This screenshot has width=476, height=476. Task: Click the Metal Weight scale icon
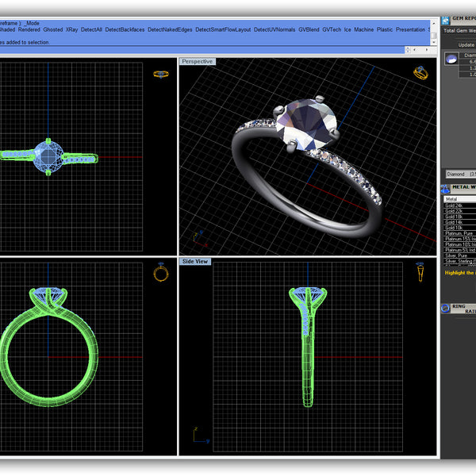pos(445,188)
